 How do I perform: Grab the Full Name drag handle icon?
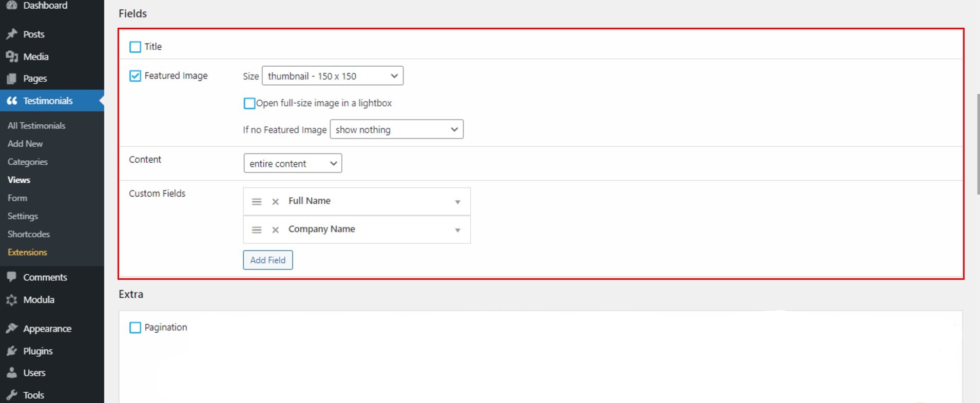coord(257,202)
